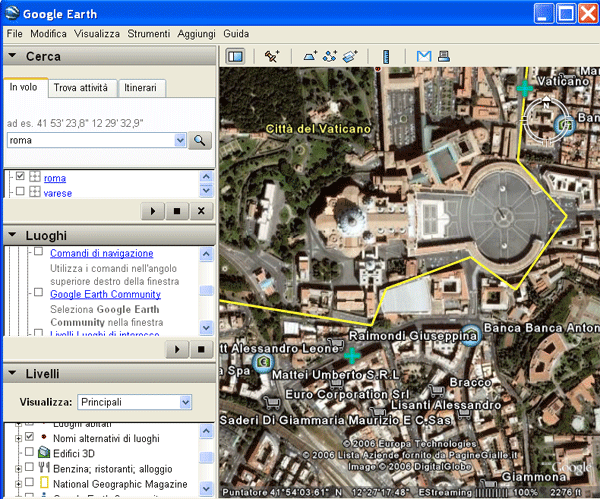600x499 pixels.
Task: Stop the search results tour
Action: click(177, 211)
